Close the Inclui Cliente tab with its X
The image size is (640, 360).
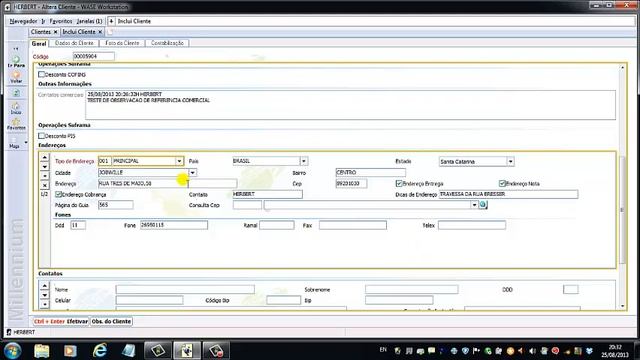pos(100,32)
